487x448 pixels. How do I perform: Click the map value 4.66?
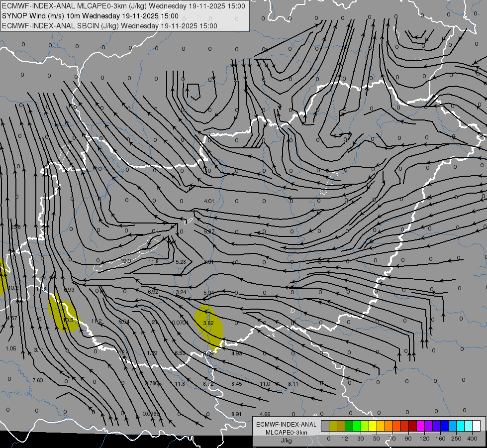point(265,414)
